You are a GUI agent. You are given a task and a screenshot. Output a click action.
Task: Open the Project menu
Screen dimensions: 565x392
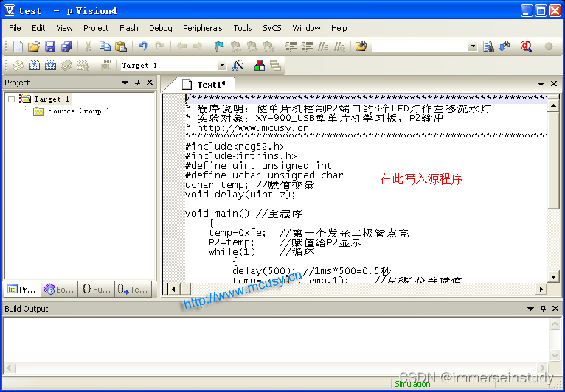(96, 28)
